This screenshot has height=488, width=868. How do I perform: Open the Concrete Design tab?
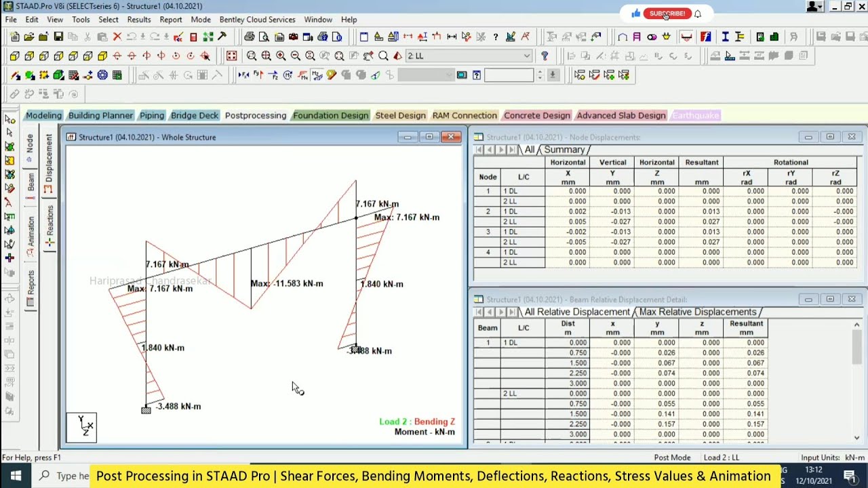(536, 115)
